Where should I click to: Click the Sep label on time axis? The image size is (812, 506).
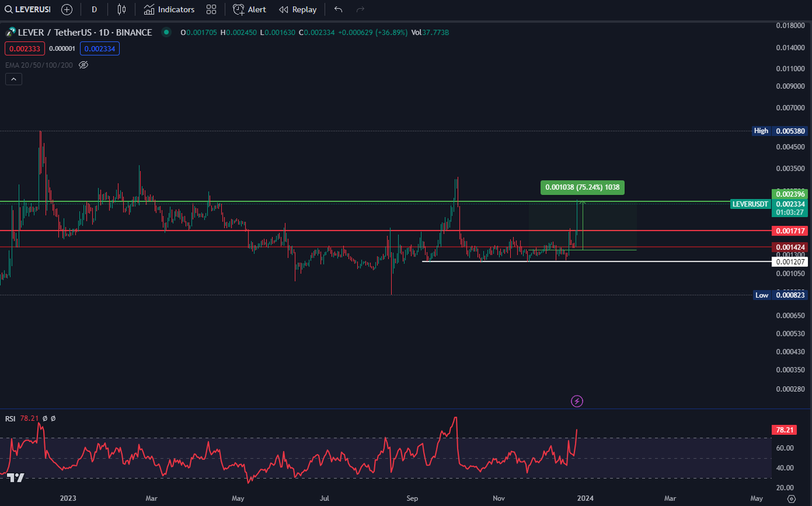point(412,499)
